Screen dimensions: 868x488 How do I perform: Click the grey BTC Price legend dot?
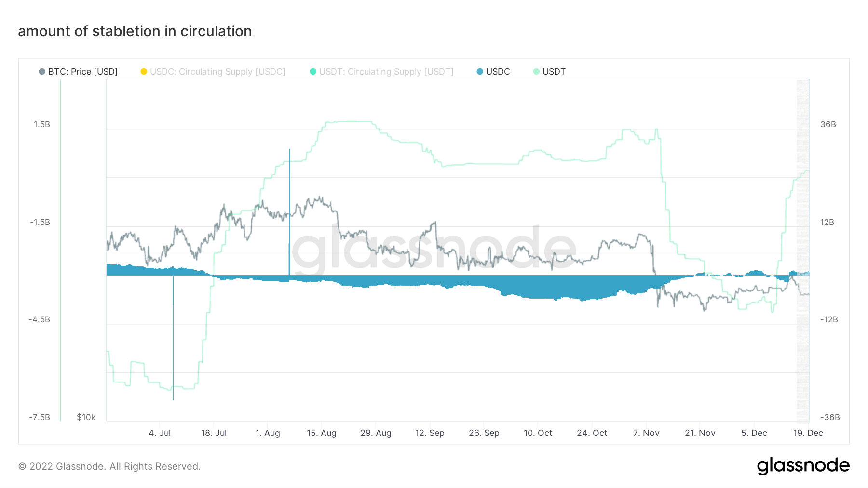pyautogui.click(x=42, y=71)
